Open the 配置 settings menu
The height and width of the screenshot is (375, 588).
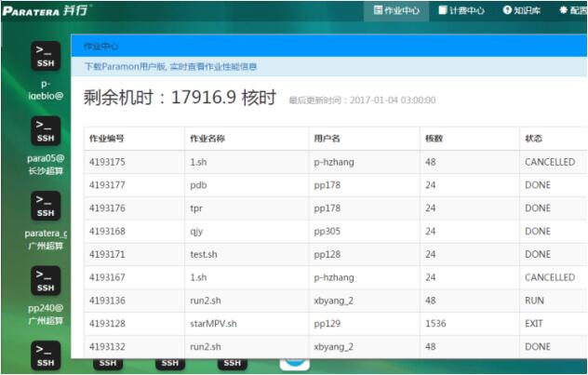point(571,11)
